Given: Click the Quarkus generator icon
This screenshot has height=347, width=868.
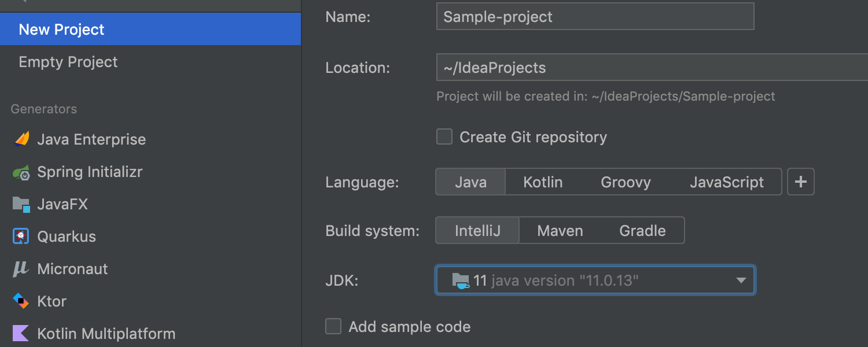Looking at the screenshot, I should pyautogui.click(x=21, y=237).
